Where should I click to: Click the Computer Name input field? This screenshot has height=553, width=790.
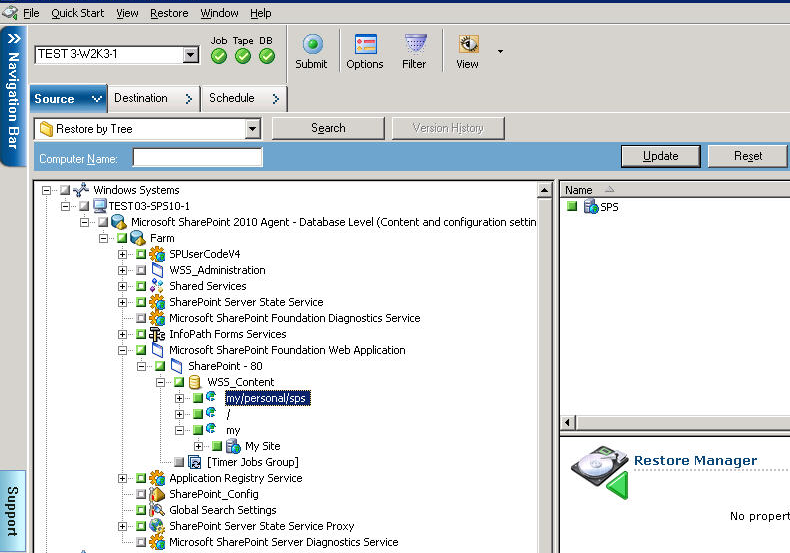tap(197, 158)
